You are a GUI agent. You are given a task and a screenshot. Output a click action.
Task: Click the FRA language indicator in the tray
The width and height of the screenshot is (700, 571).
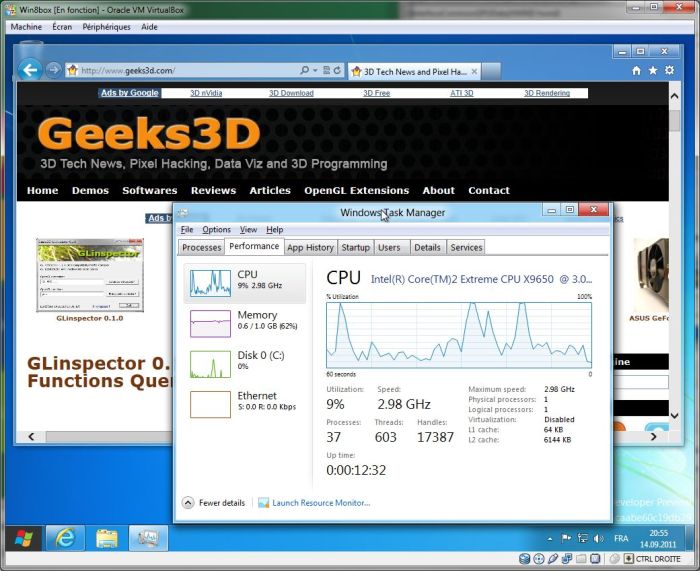pos(621,538)
